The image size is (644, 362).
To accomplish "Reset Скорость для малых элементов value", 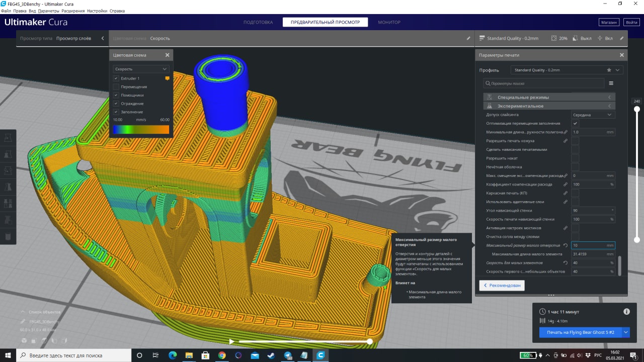I will [x=566, y=263].
